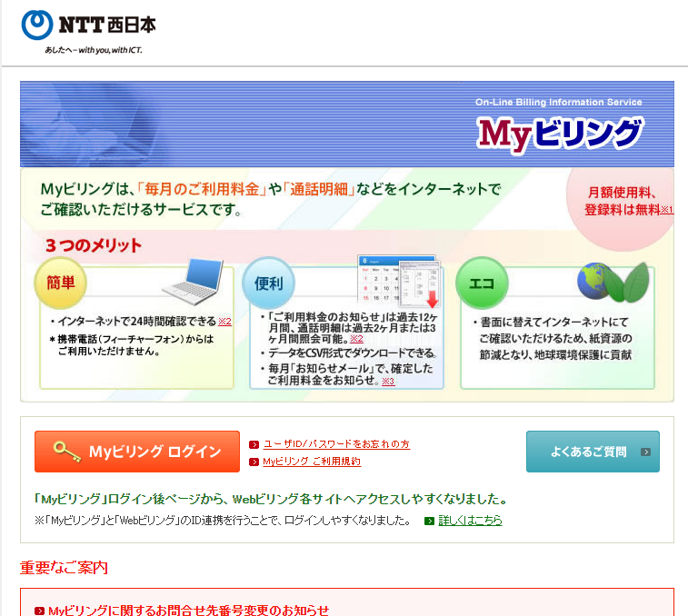This screenshot has height=616, width=688.
Task: Click the laptop illustration
Action: click(193, 282)
